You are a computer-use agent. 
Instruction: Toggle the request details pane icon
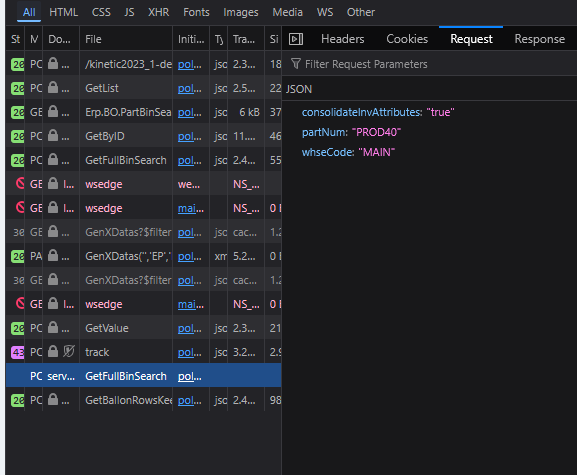(296, 39)
